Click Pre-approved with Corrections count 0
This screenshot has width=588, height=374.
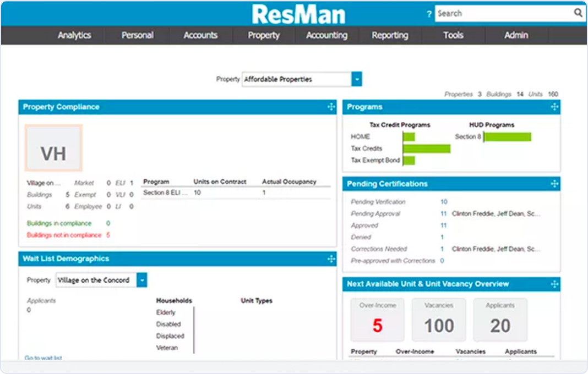coord(442,261)
